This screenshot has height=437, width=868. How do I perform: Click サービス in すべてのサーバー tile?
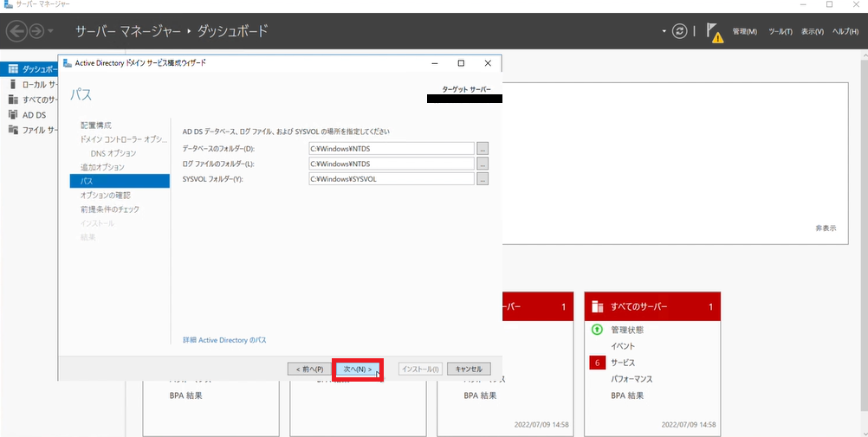[x=623, y=363]
